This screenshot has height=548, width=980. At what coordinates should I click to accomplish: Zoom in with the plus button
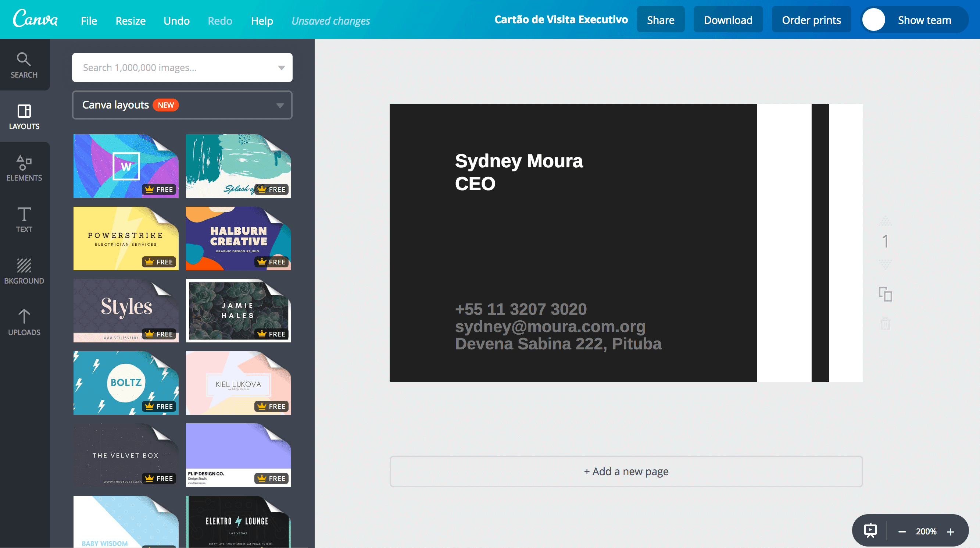(x=951, y=532)
